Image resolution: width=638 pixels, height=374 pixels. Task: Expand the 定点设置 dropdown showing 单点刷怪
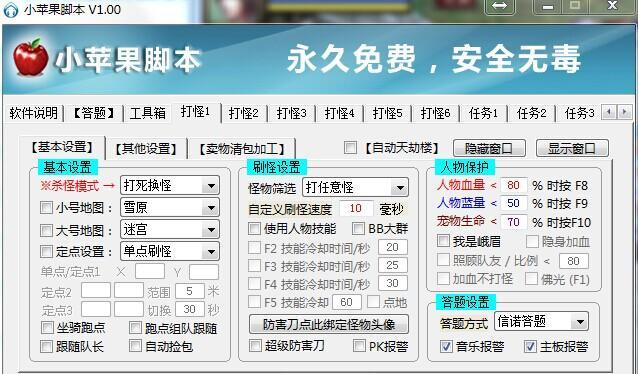point(170,251)
